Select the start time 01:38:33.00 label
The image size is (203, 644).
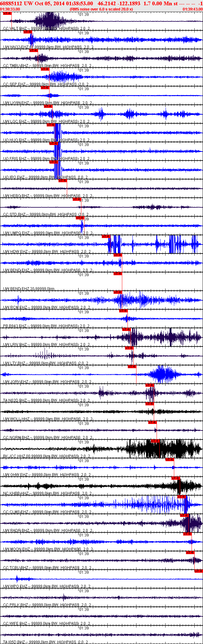point(10,9)
